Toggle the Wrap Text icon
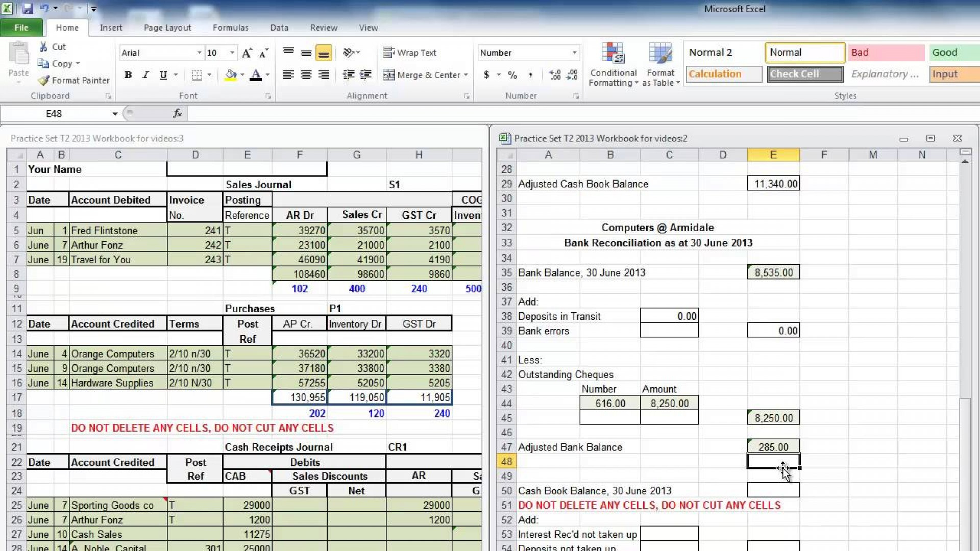This screenshot has width=980, height=551. (x=409, y=53)
